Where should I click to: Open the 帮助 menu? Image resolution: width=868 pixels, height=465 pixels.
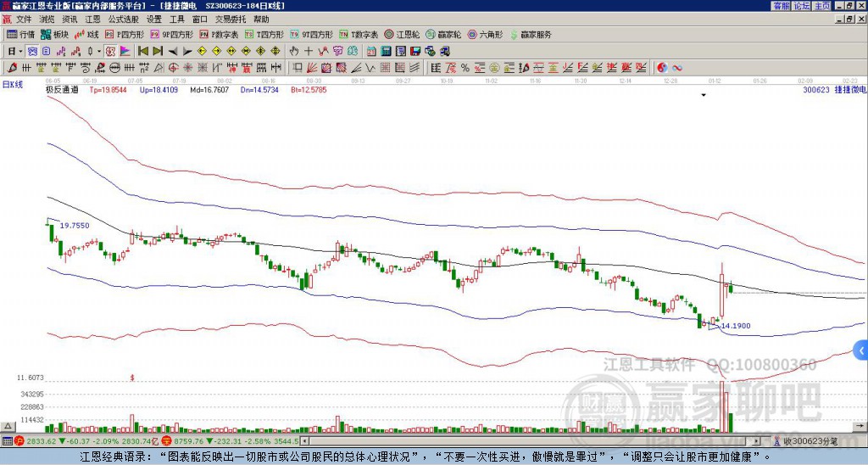[261, 20]
